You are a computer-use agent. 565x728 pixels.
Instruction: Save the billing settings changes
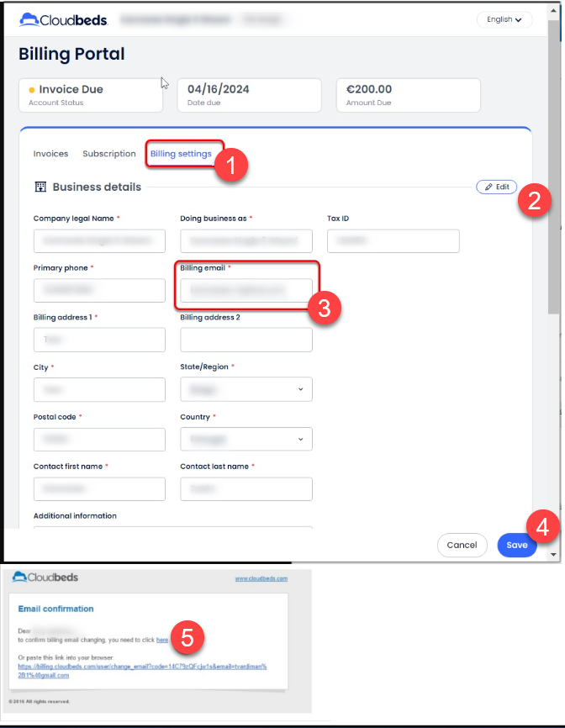(x=517, y=545)
